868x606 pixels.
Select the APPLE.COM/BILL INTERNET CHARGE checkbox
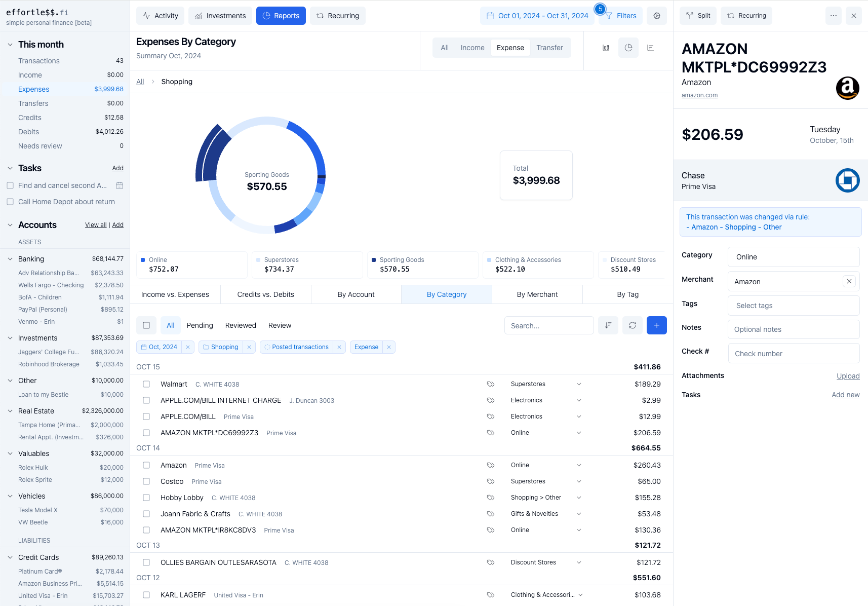click(146, 400)
